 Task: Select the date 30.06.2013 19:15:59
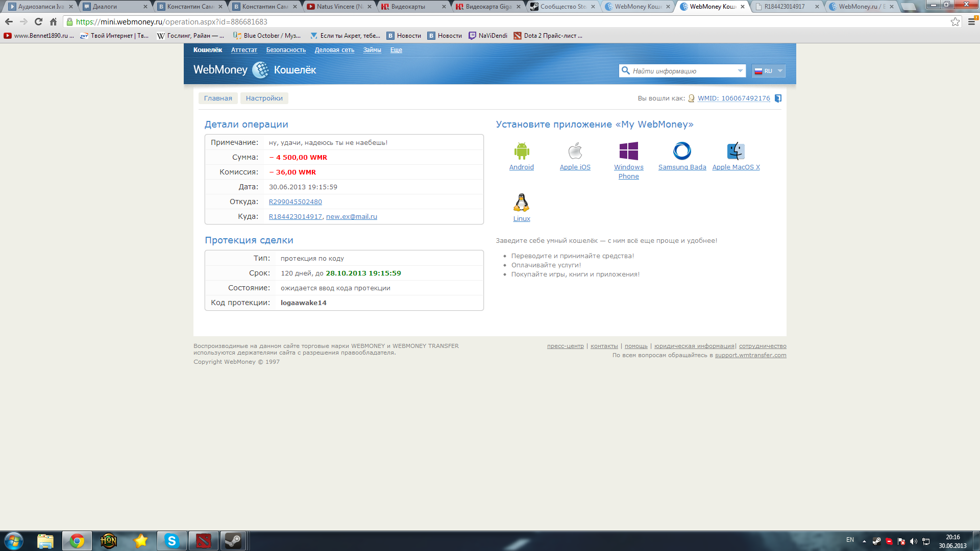303,187
